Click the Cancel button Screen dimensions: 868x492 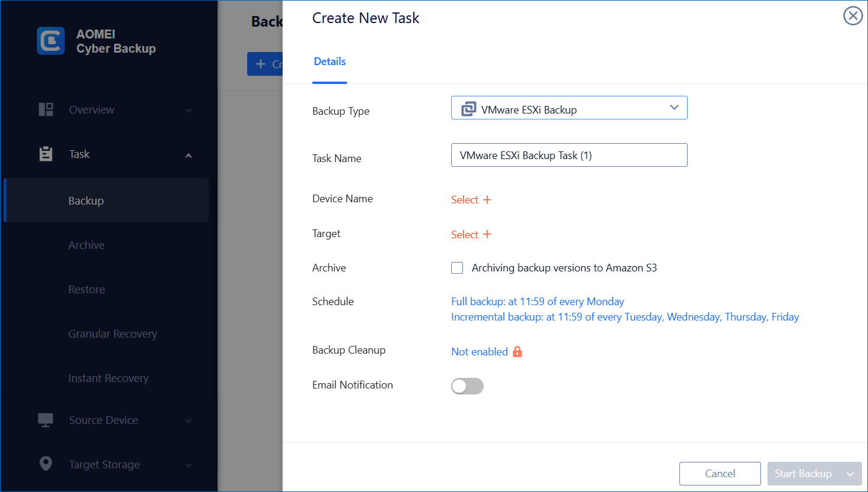(720, 474)
